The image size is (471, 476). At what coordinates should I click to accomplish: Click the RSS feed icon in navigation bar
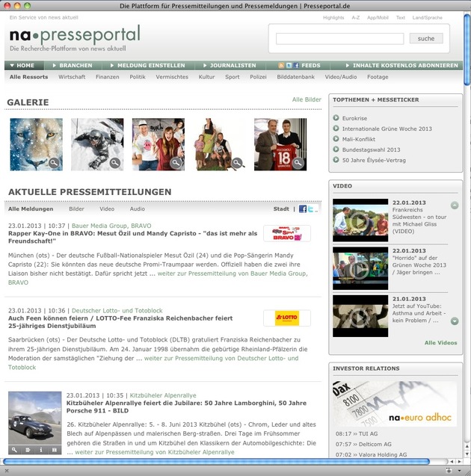[x=281, y=66]
